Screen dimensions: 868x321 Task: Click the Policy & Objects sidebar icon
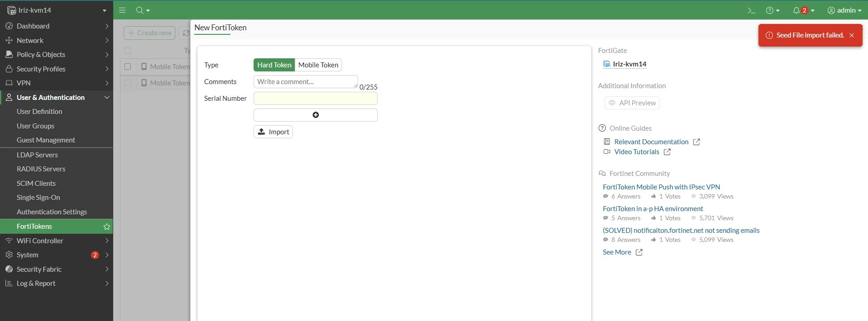[x=9, y=55]
